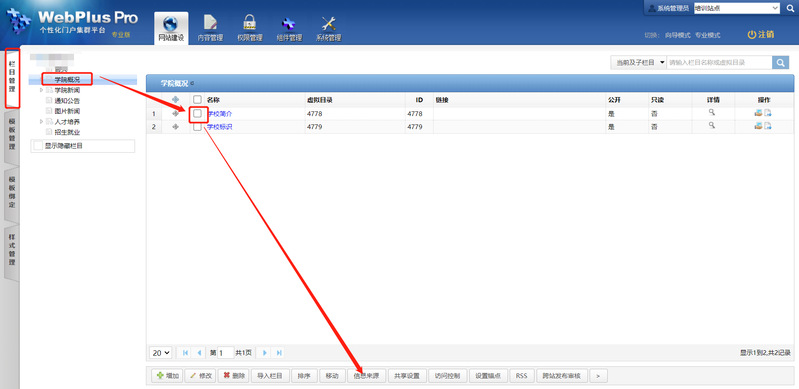View details magnifier for 学校简介 row

coord(712,113)
